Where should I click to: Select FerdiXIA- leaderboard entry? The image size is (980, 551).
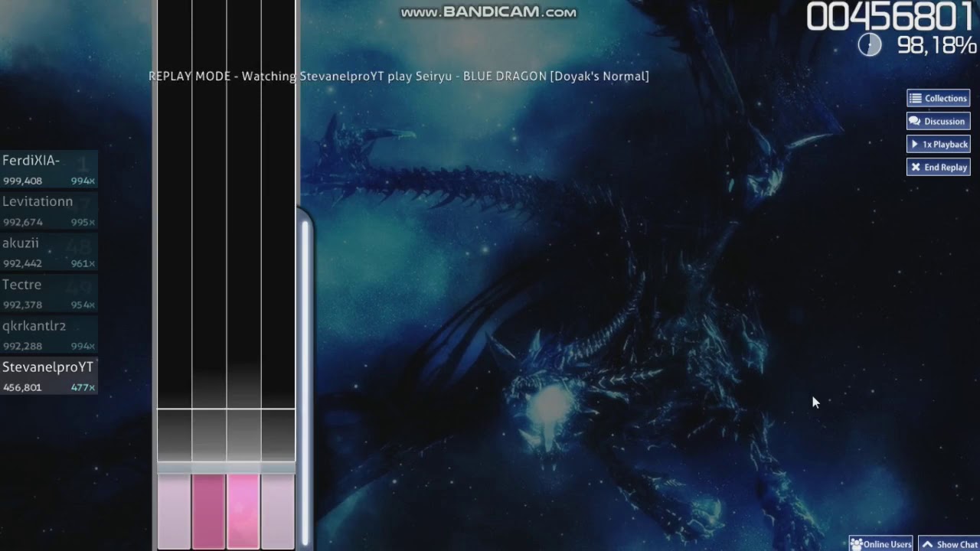49,170
